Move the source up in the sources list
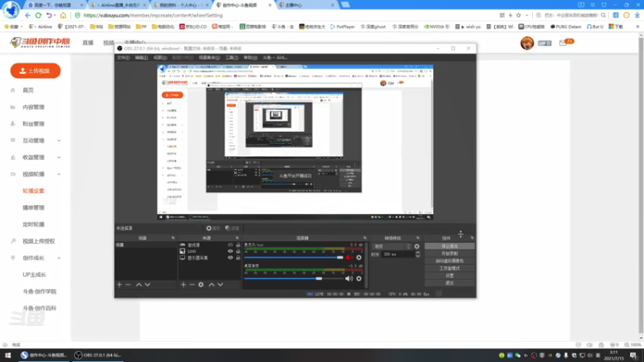Screen dimensions: 644x362 coord(212,285)
